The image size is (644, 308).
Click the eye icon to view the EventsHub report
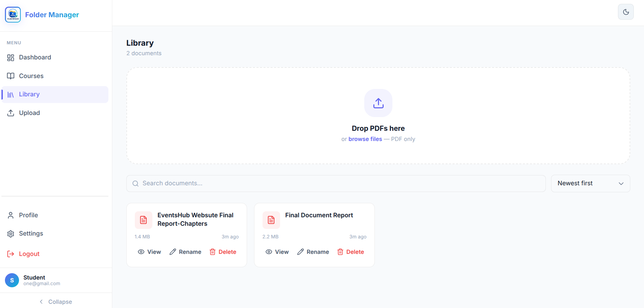click(x=141, y=252)
